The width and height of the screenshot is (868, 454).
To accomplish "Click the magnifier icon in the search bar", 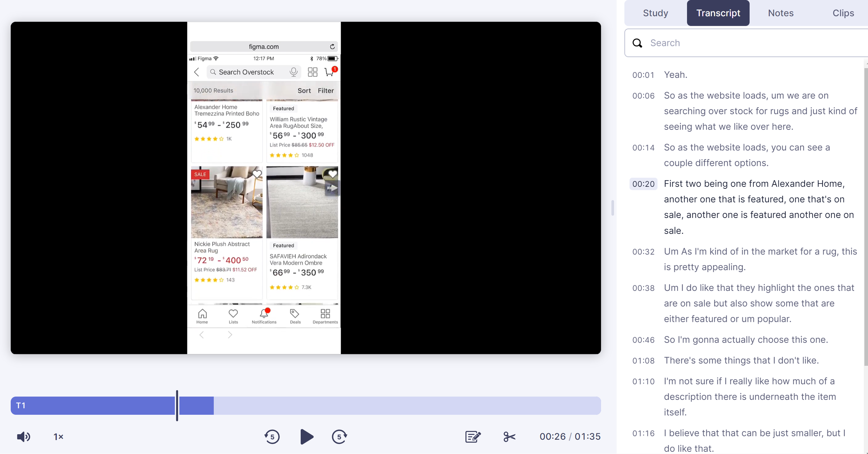I will click(x=637, y=43).
